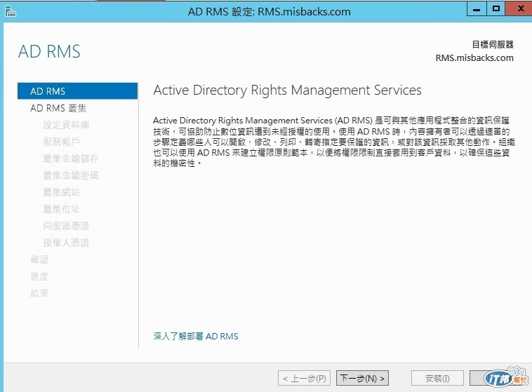Screen dimensions: 532x392
Task: Select the AD RMS step in sidebar
Action: [78, 91]
